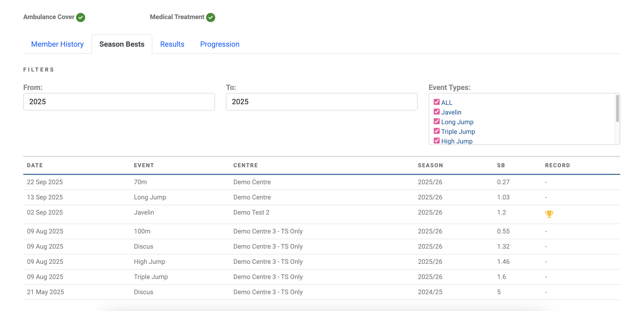Select the Season Bests tab

pos(122,44)
